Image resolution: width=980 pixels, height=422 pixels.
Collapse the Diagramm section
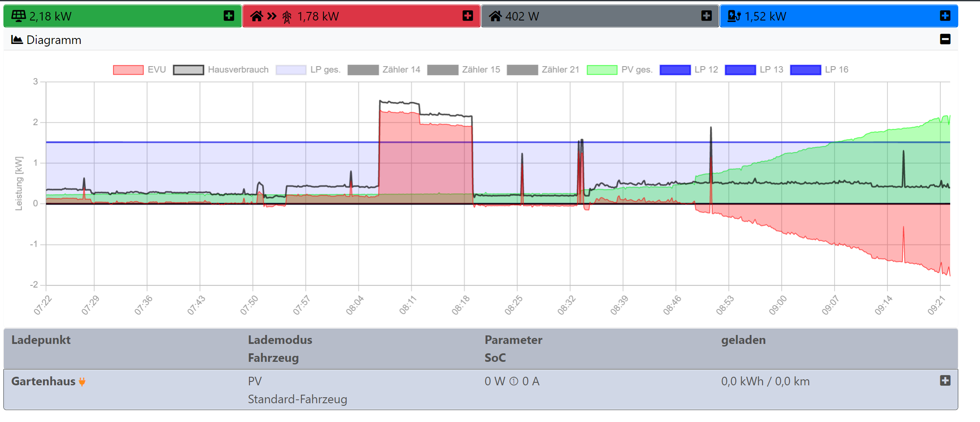point(945,39)
